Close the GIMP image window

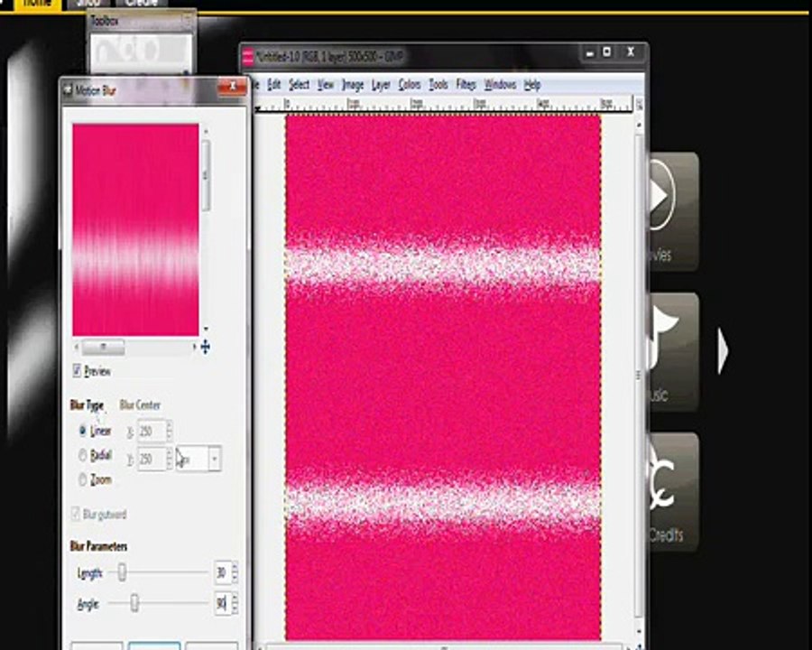(631, 51)
